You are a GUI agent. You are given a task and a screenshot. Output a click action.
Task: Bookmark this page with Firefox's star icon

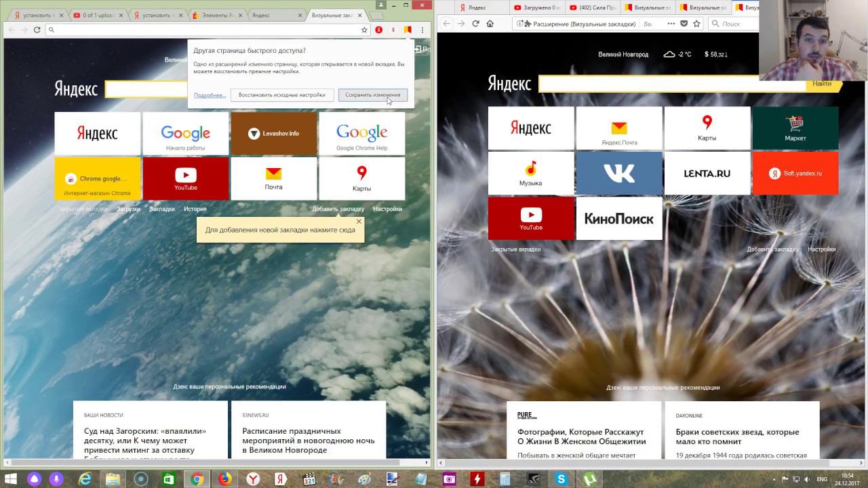click(x=696, y=24)
